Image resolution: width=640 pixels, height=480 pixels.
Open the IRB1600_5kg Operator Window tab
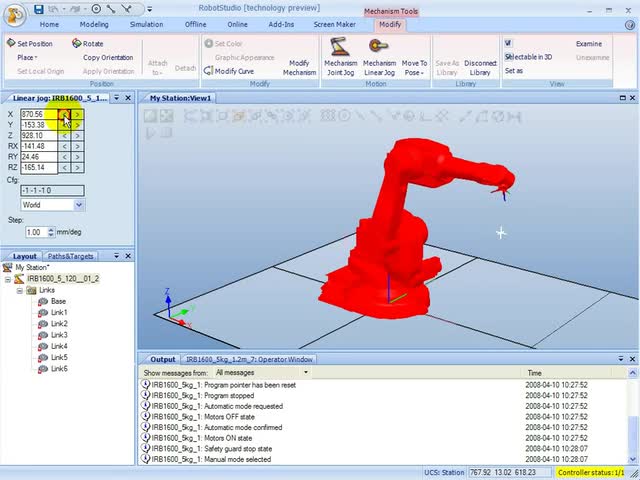[x=249, y=360]
